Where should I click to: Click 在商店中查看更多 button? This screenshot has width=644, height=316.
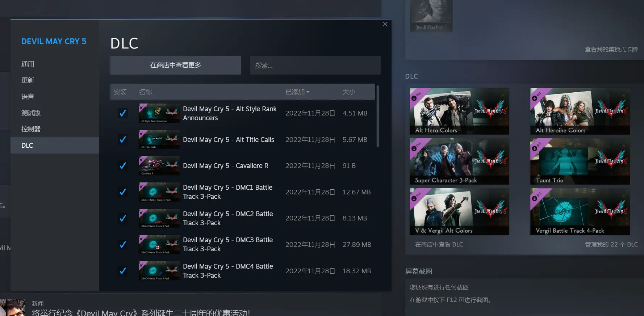[x=175, y=65]
